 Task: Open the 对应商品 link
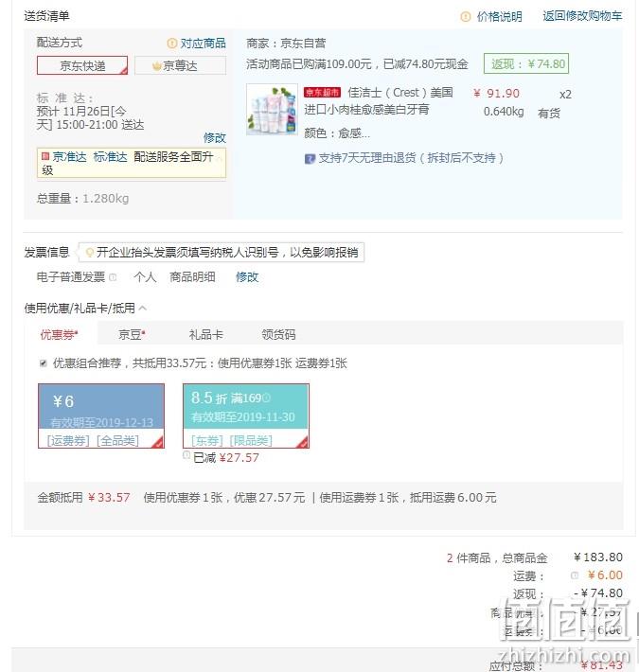click(203, 44)
